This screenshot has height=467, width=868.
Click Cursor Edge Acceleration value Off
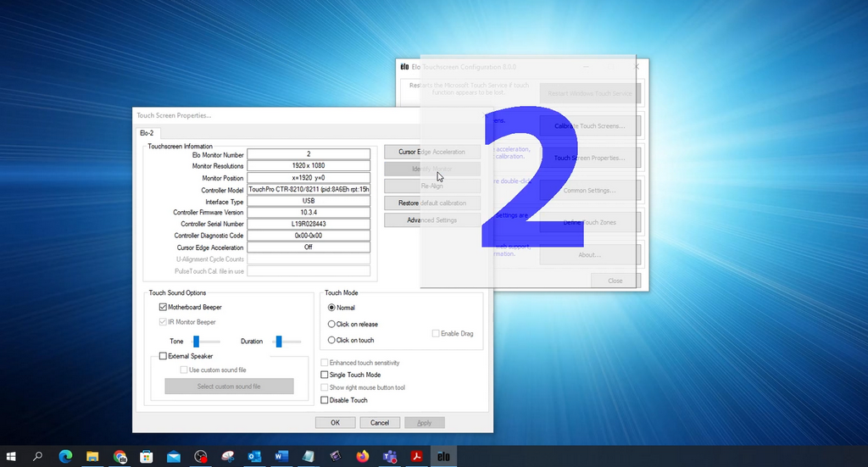click(309, 247)
